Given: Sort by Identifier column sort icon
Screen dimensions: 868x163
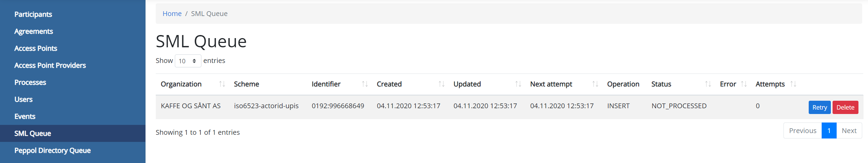Looking at the screenshot, I should (365, 84).
